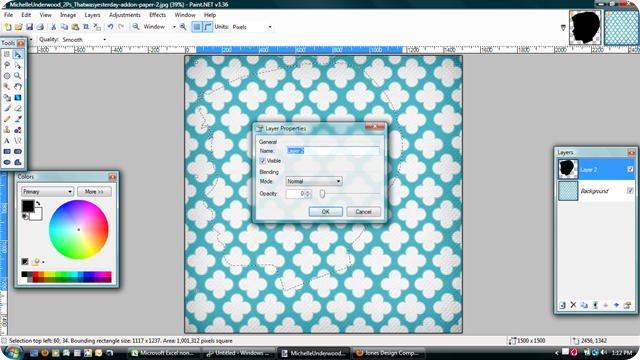Open the Image menu
This screenshot has height=360, width=640.
[x=68, y=15]
